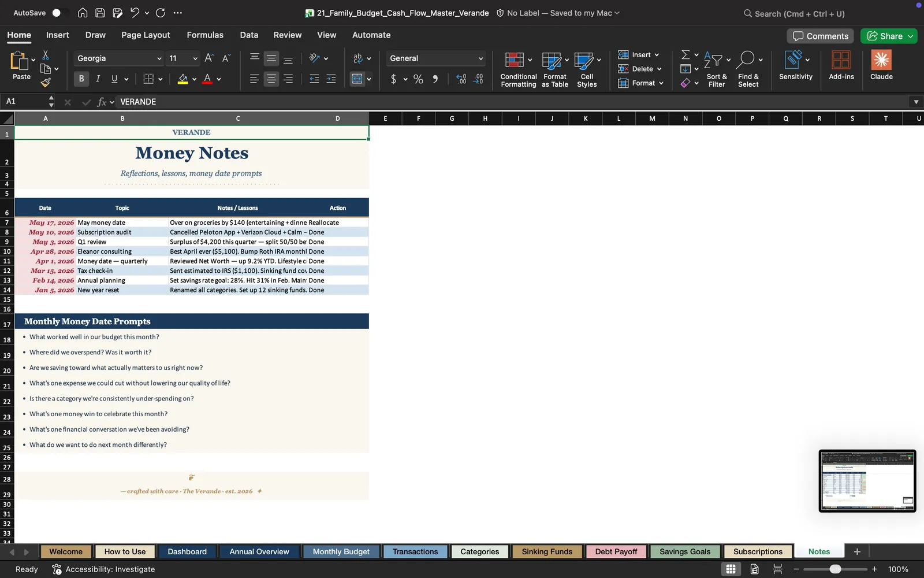Open the Georgia font name dropdown

click(x=159, y=58)
